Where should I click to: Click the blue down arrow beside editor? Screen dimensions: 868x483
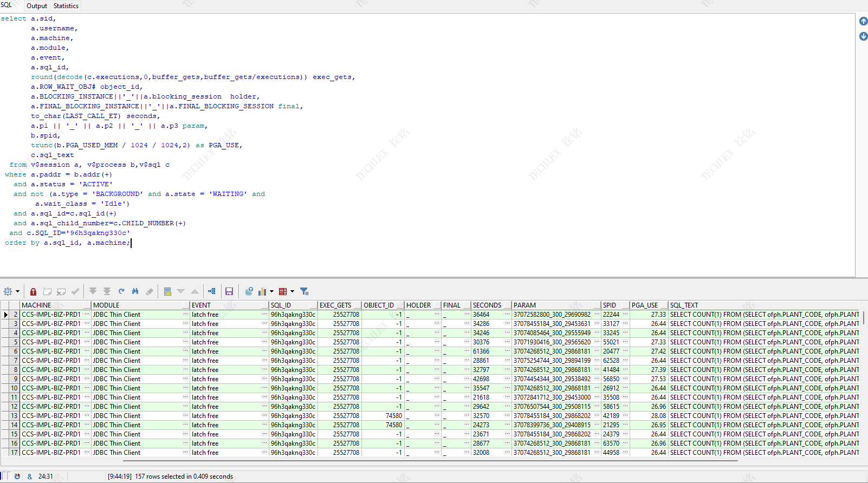coord(863,36)
